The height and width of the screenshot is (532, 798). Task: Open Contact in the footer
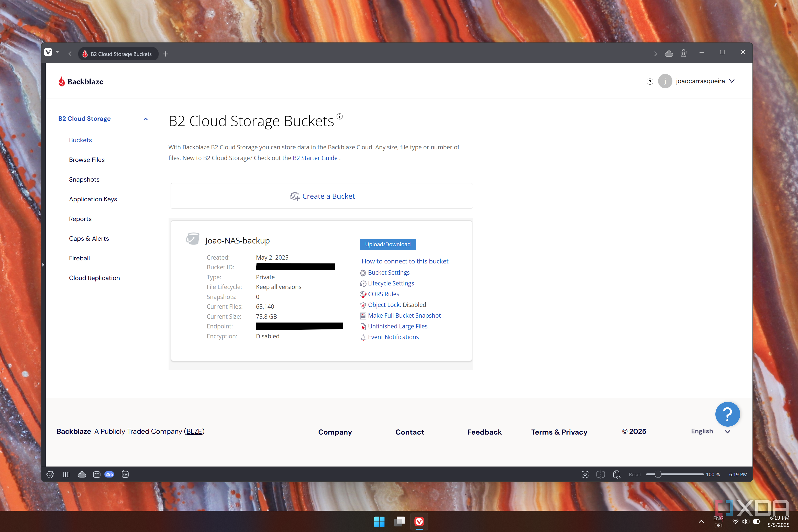point(409,432)
